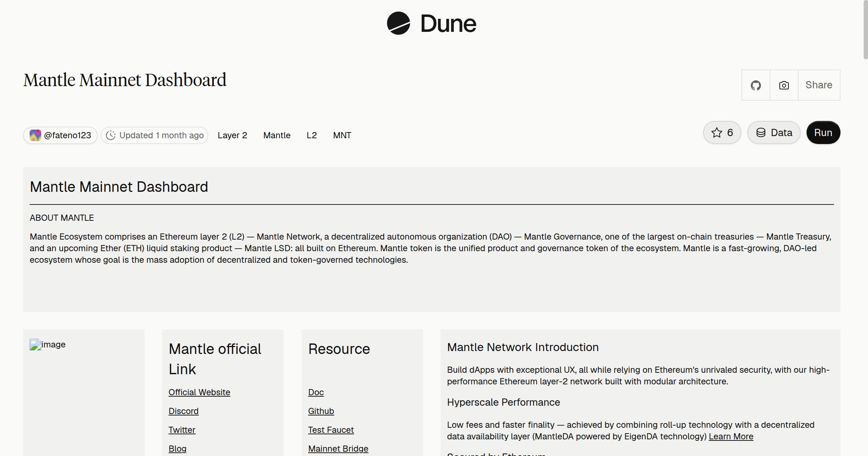The image size is (868, 456).
Task: Click the Mantle official Link heading
Action: tap(215, 359)
